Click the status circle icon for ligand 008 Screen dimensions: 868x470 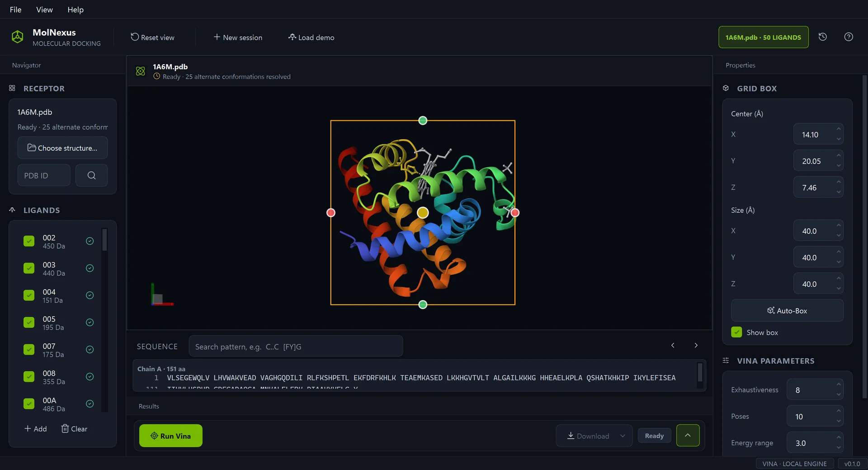click(x=90, y=377)
